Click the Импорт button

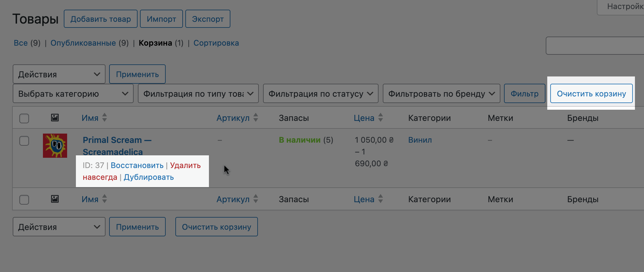[161, 19]
